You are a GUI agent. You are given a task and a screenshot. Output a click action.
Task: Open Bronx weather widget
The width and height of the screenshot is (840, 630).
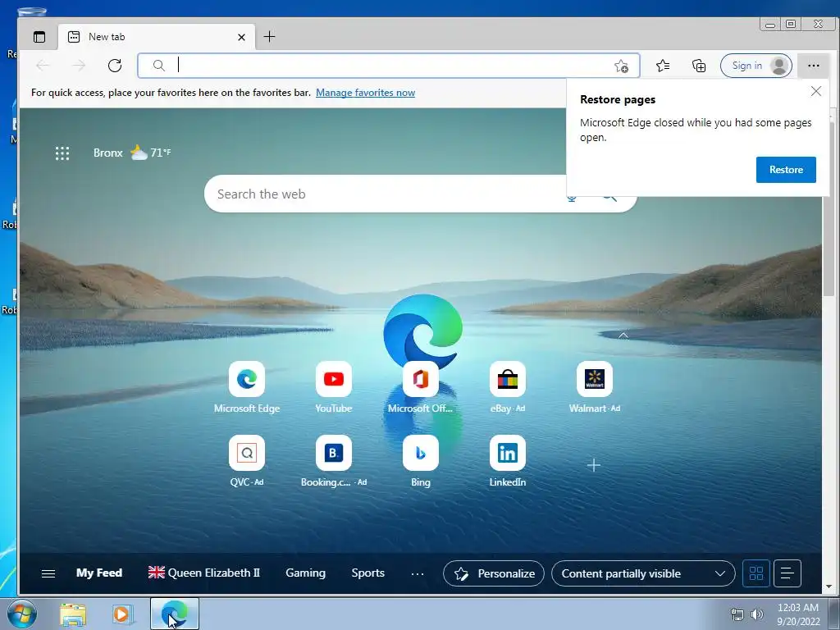(132, 153)
